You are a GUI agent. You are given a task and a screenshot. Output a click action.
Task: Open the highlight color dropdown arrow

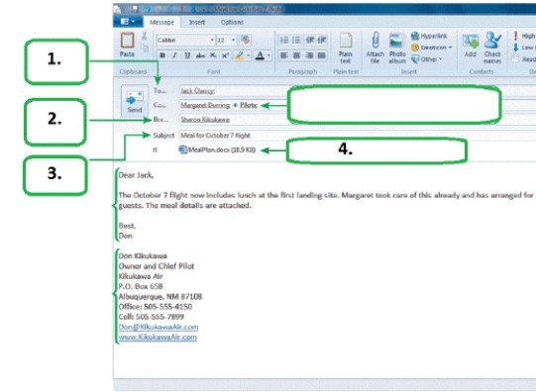tap(248, 55)
